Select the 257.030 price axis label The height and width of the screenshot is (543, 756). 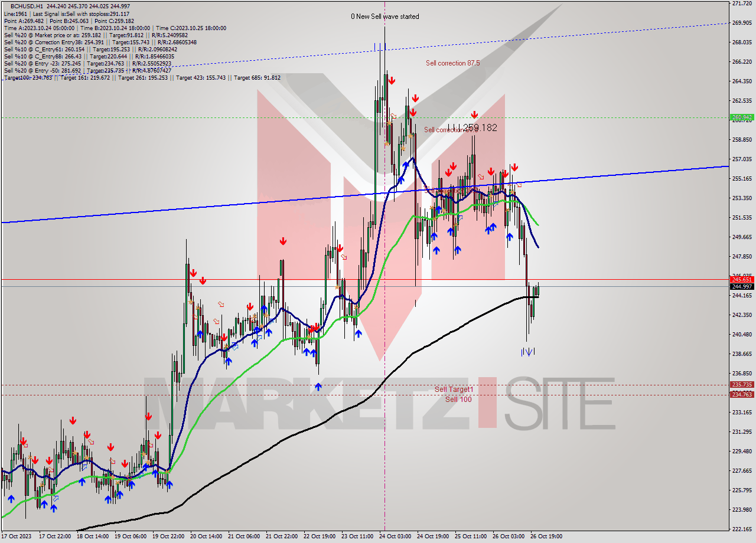pyautogui.click(x=741, y=159)
